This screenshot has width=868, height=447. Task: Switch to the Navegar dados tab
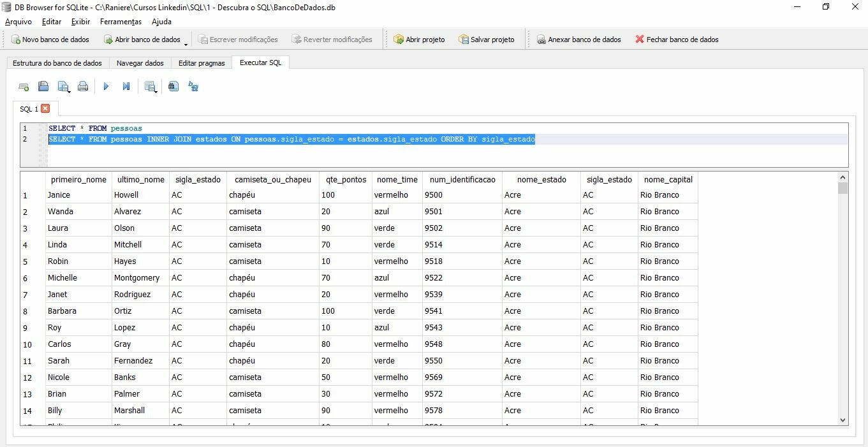140,63
